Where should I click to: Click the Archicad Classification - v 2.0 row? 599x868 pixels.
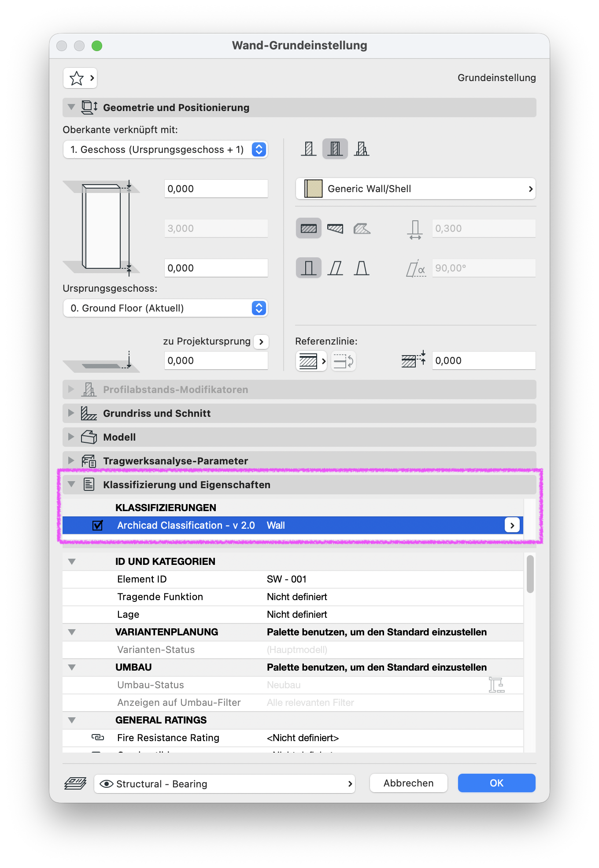pos(293,525)
